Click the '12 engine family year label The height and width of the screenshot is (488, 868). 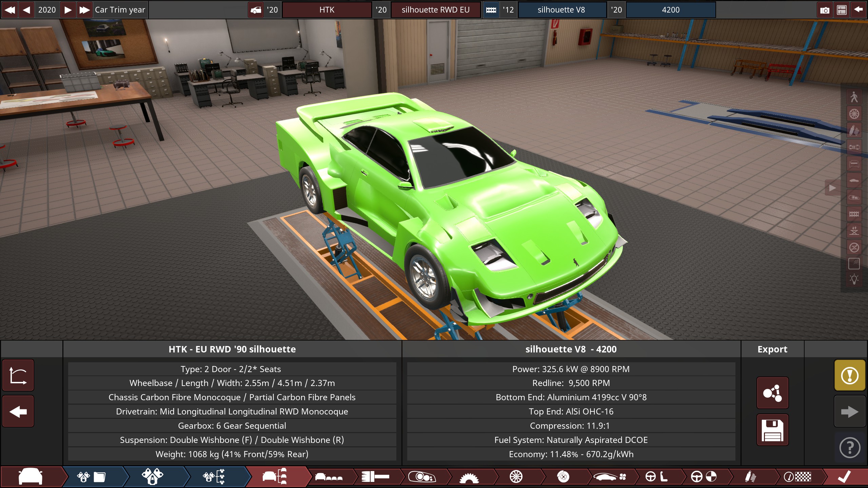coord(508,9)
